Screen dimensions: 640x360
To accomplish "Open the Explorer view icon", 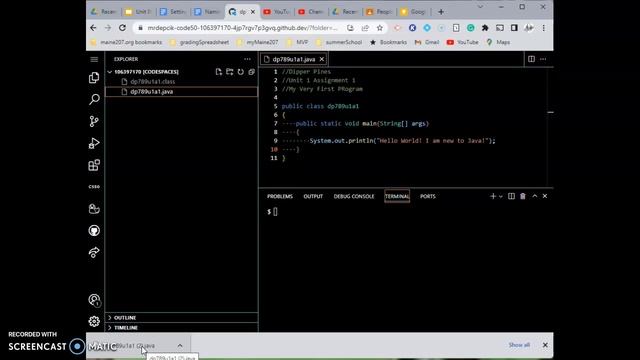I will (94, 78).
